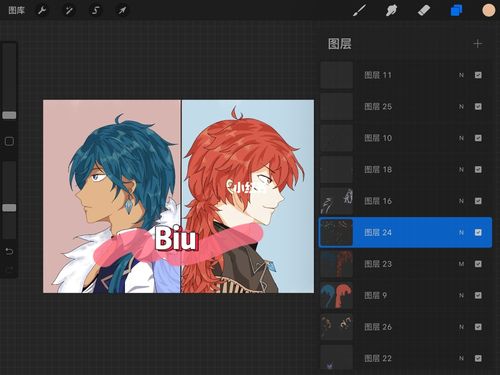This screenshot has height=375, width=500.
Task: Adjust the brush opacity slider handle
Action: coord(9,208)
